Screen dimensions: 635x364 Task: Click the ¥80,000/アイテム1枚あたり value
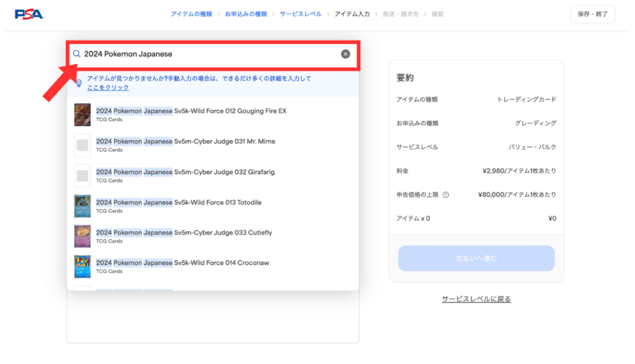pos(517,195)
